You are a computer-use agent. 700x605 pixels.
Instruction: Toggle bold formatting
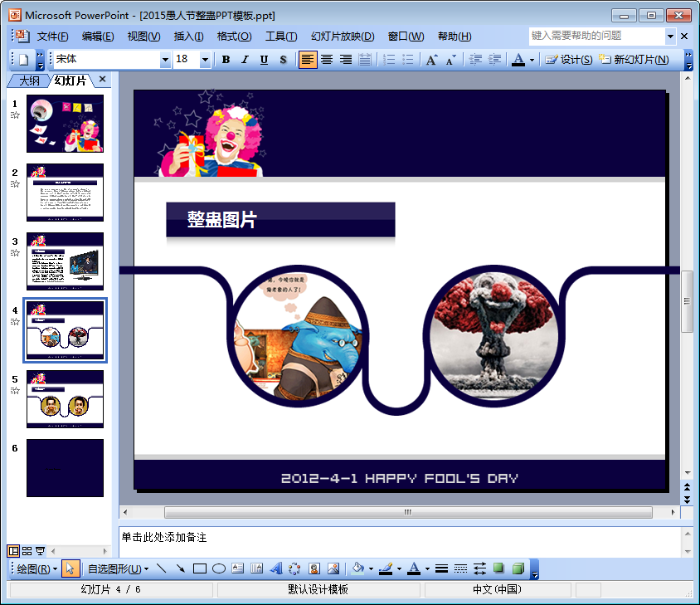coord(226,60)
